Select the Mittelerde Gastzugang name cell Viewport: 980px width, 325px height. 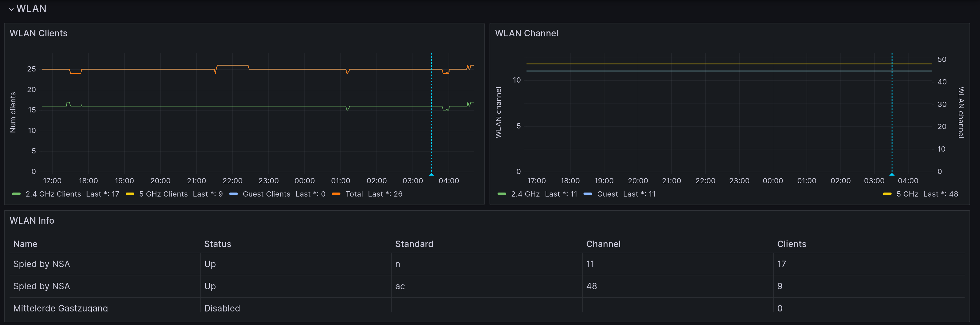pos(60,308)
